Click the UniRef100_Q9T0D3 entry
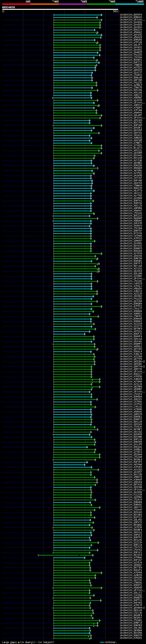Screen dimensions: 146x644 tap(131, 349)
